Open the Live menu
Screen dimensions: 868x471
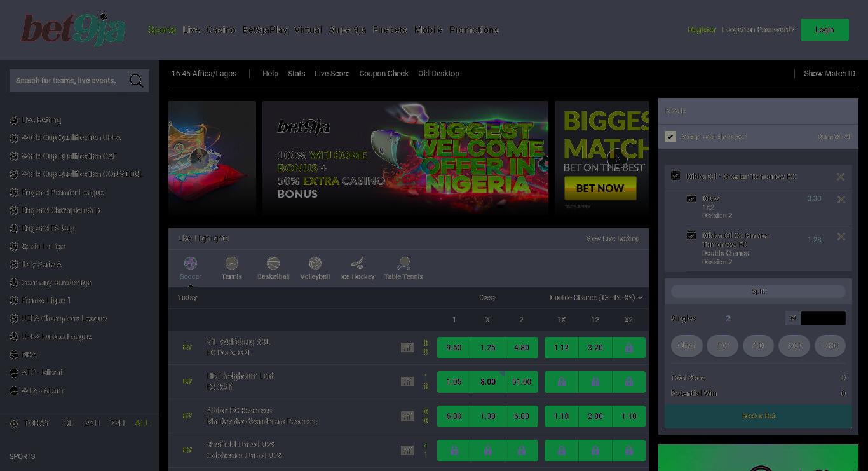coord(191,30)
